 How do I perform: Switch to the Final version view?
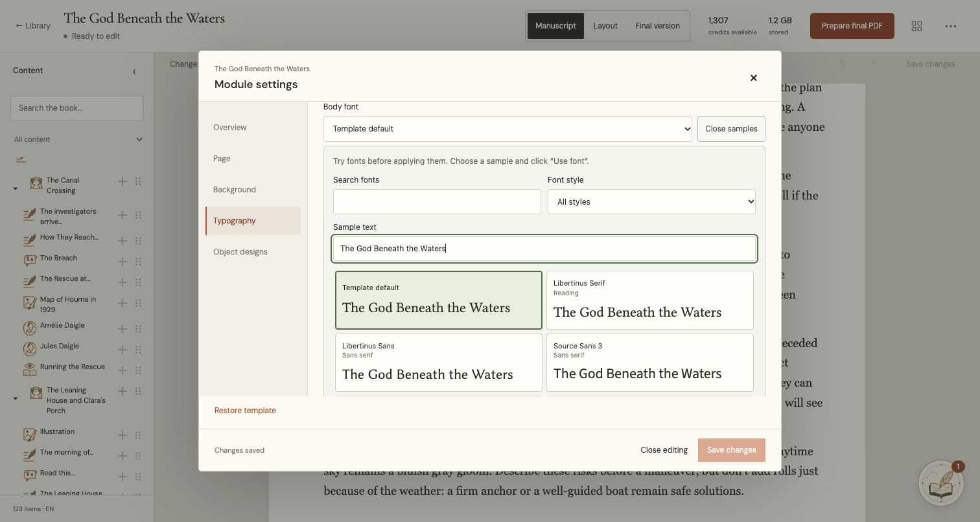(x=657, y=26)
